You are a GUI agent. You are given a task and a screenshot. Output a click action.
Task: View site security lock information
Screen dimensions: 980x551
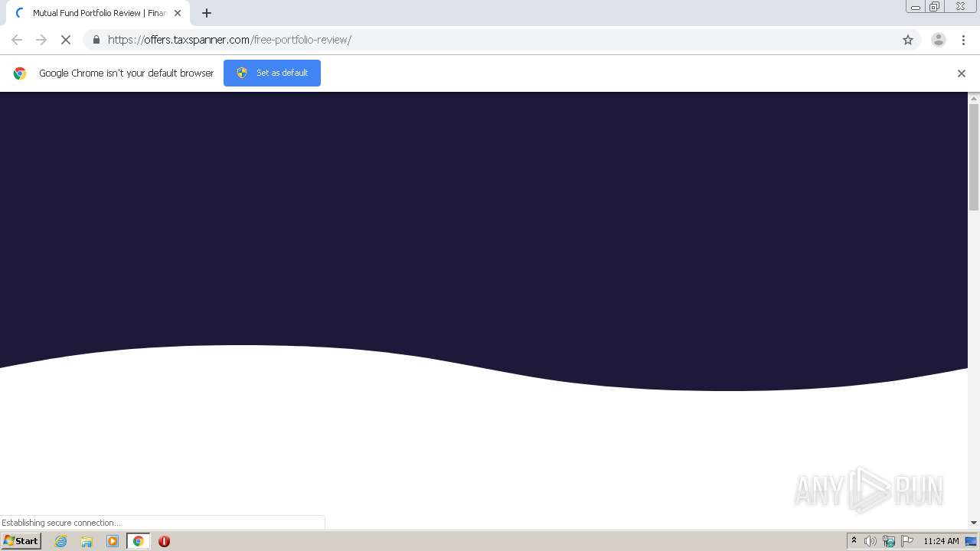point(96,40)
